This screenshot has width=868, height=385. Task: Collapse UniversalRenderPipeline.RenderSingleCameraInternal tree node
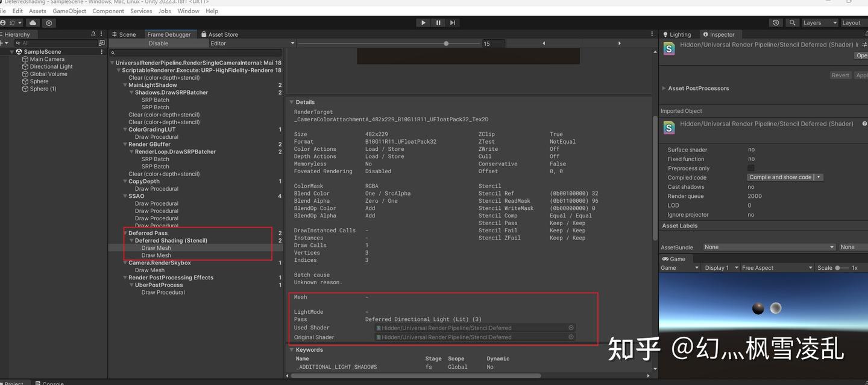pyautogui.click(x=112, y=63)
